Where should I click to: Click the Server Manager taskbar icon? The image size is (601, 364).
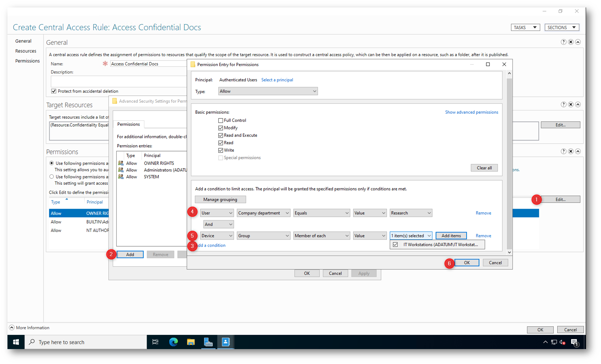pyautogui.click(x=208, y=342)
